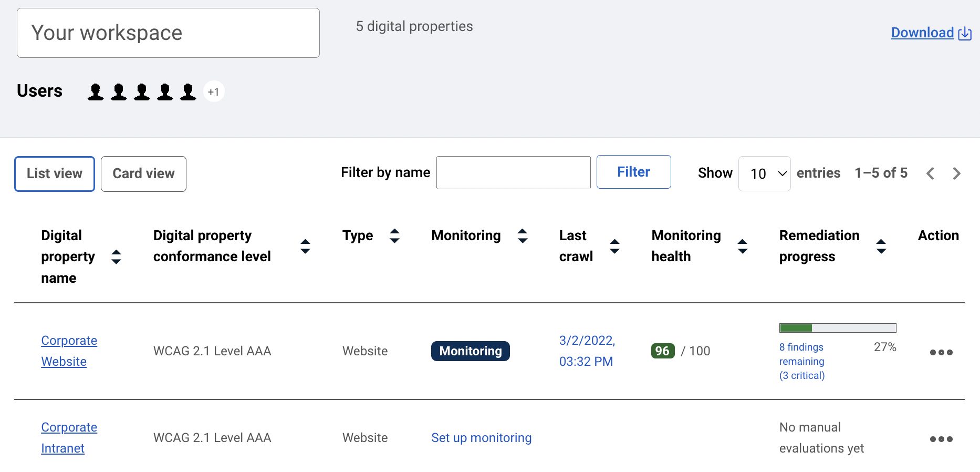Go to previous page of results

click(x=930, y=173)
